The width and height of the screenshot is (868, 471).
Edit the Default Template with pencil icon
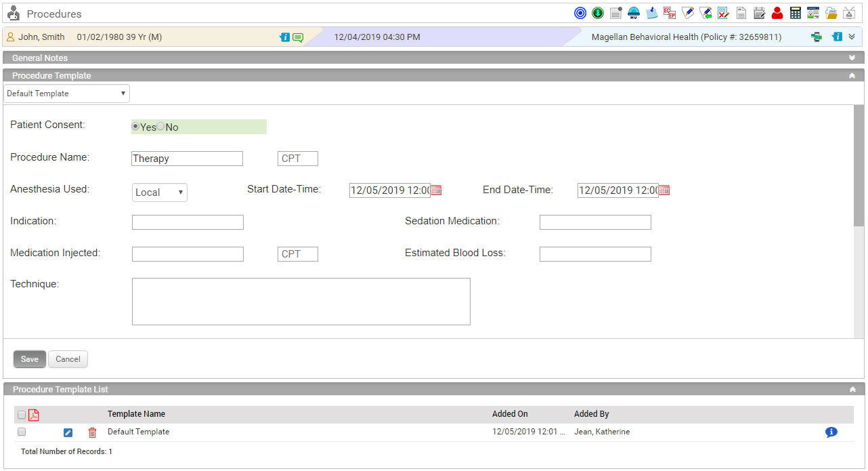click(68, 432)
